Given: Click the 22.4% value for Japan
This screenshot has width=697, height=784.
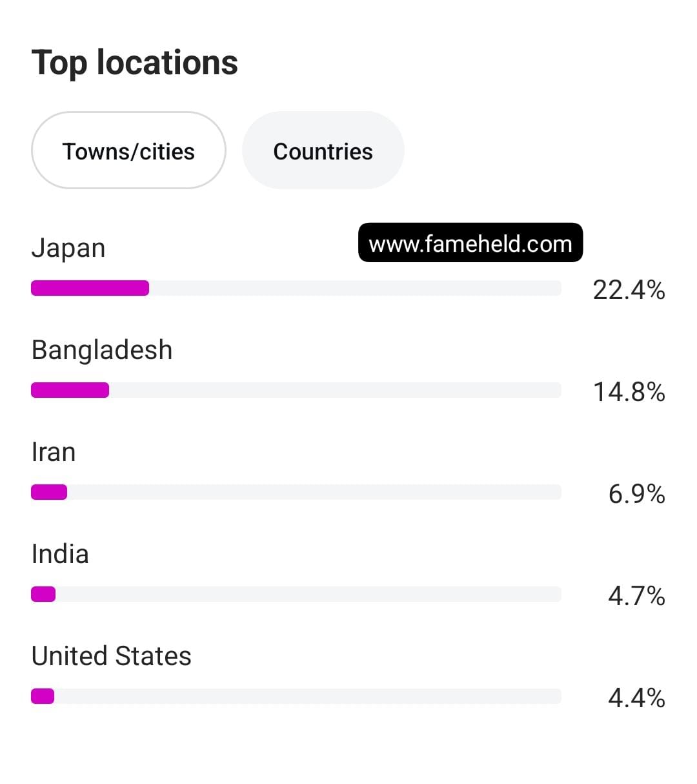Looking at the screenshot, I should (629, 290).
